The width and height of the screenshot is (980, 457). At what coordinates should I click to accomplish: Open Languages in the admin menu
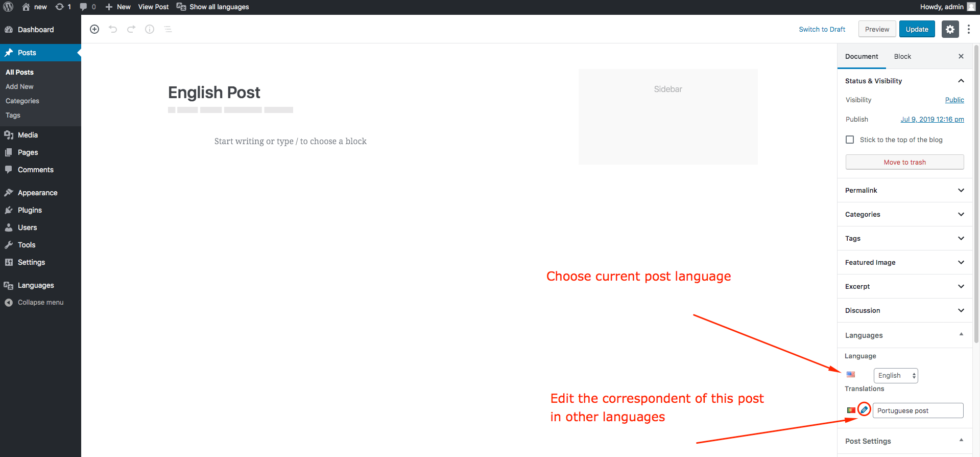coord(36,285)
